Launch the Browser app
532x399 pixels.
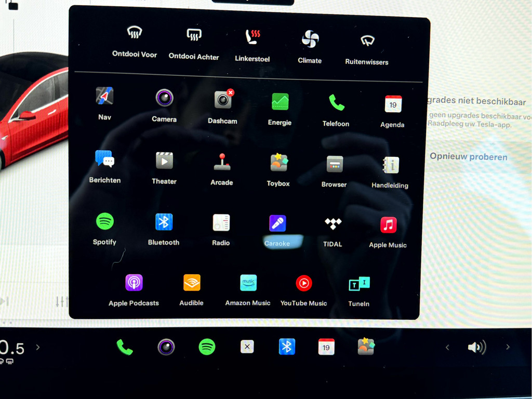335,164
